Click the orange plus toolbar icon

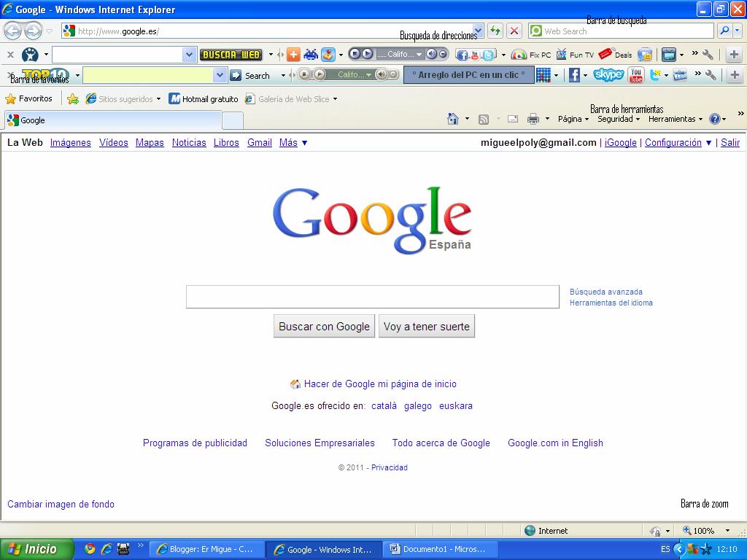pyautogui.click(x=293, y=55)
